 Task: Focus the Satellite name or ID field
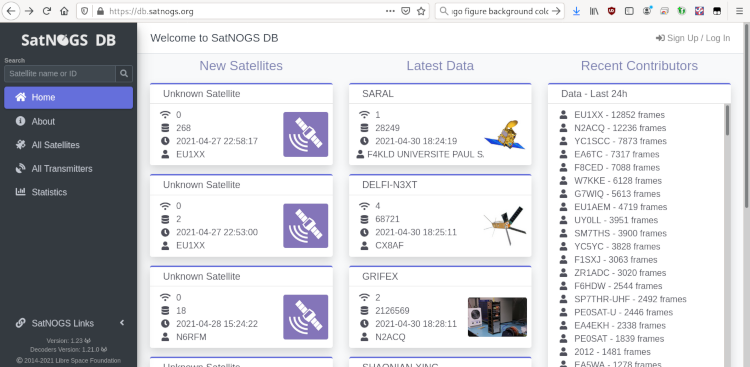pyautogui.click(x=60, y=74)
